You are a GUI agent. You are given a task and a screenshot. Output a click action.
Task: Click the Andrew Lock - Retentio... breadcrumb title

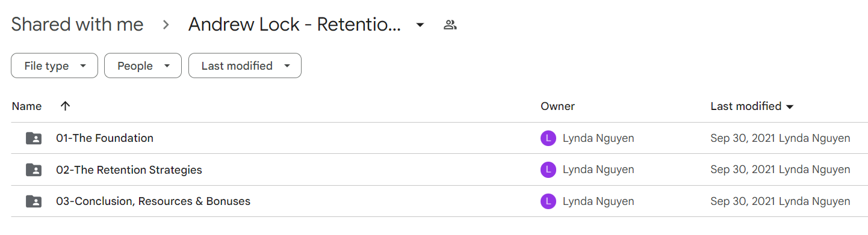(x=294, y=25)
